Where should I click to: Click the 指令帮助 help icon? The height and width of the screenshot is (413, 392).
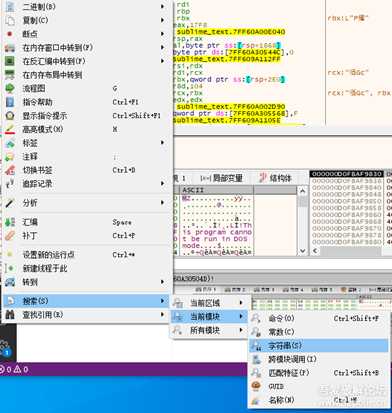(10, 102)
